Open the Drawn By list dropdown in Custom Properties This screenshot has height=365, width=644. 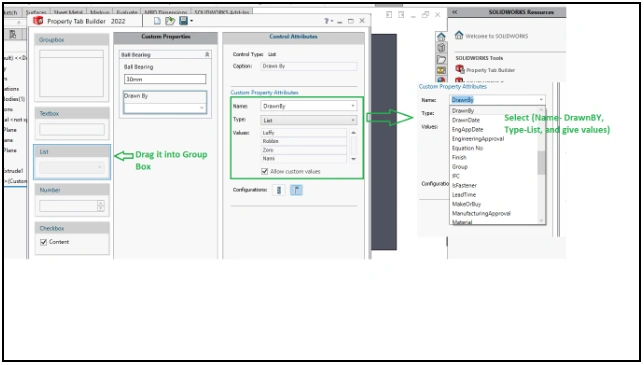202,108
